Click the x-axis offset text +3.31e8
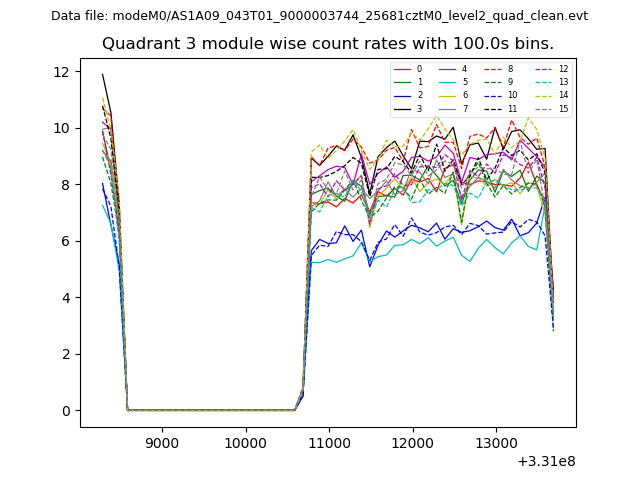The image size is (640, 480). point(546,461)
